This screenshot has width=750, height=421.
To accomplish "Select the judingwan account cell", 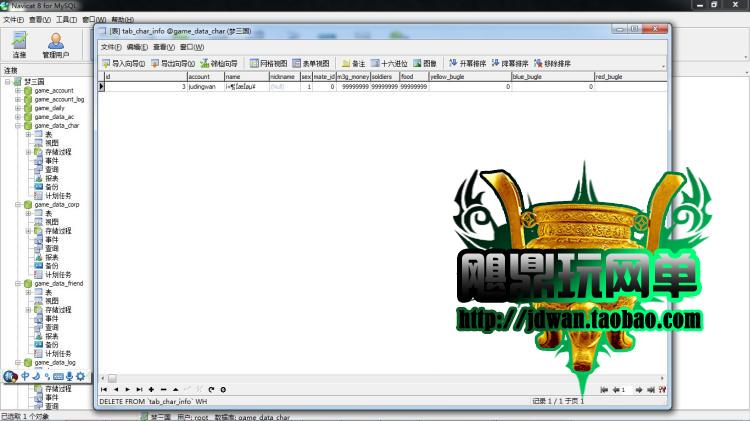I will (206, 87).
